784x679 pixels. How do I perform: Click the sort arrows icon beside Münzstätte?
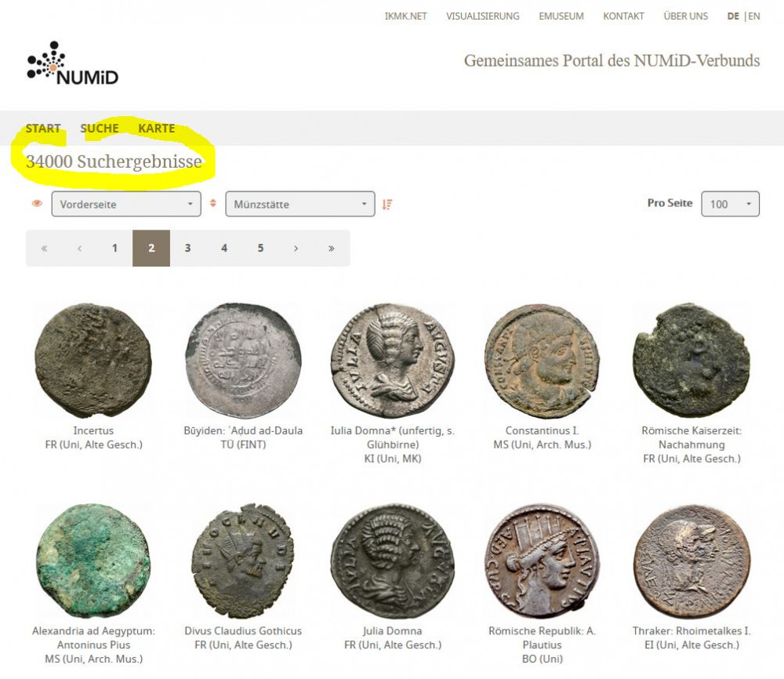212,204
